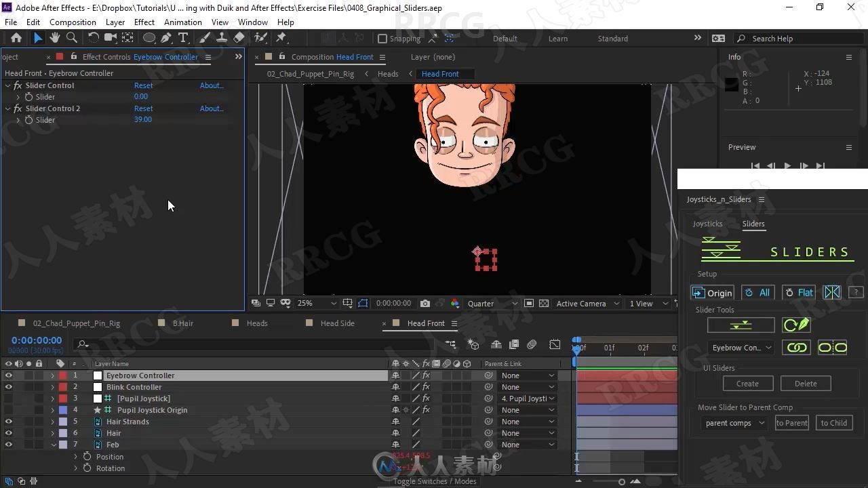The height and width of the screenshot is (488, 868).
Task: Click the refresh-pen slider tool icon
Action: click(797, 325)
